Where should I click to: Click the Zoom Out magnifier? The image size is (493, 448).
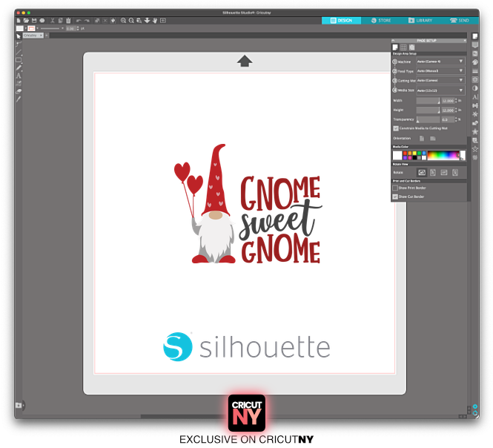[131, 21]
